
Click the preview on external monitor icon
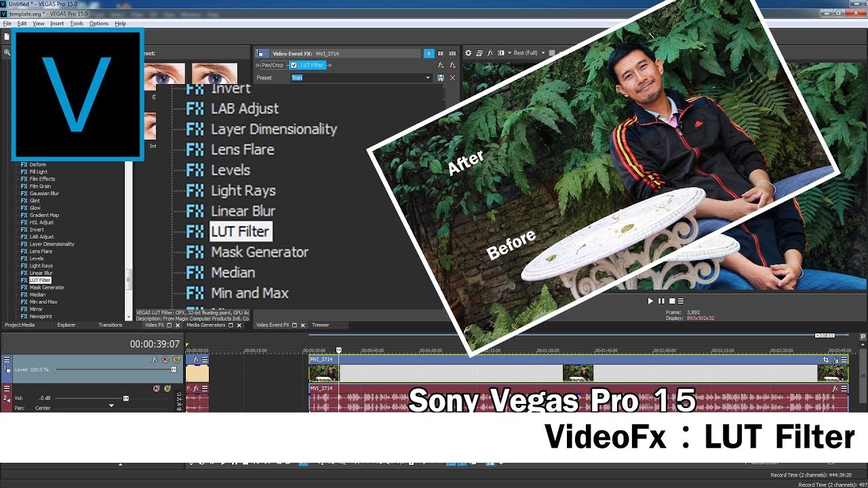point(479,53)
